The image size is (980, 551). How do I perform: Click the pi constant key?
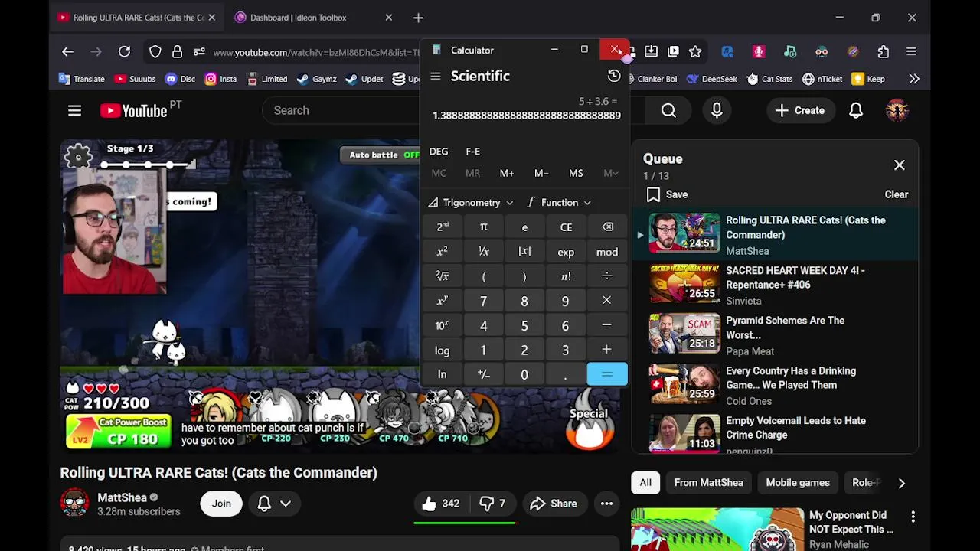pos(483,227)
